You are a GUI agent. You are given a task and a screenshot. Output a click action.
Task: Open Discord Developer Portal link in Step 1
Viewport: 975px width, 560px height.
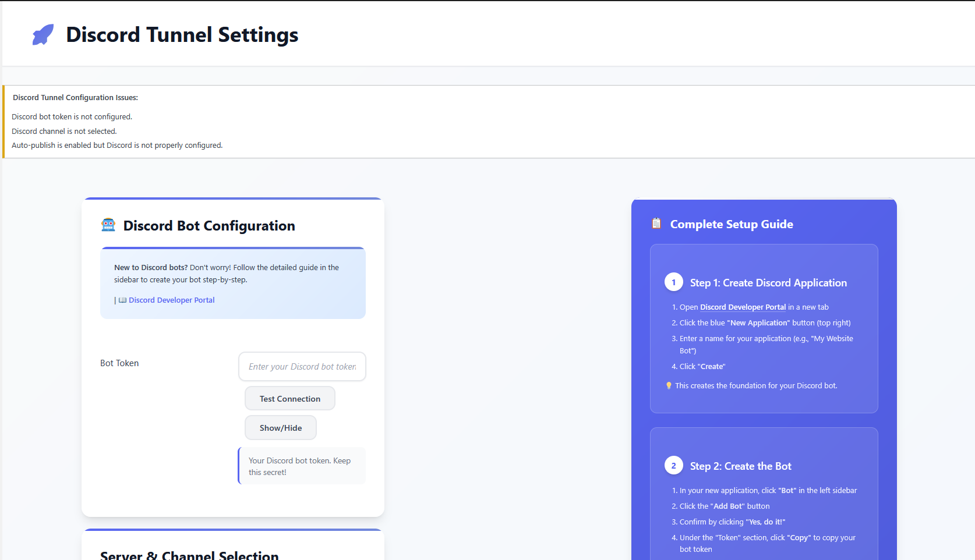coord(743,307)
